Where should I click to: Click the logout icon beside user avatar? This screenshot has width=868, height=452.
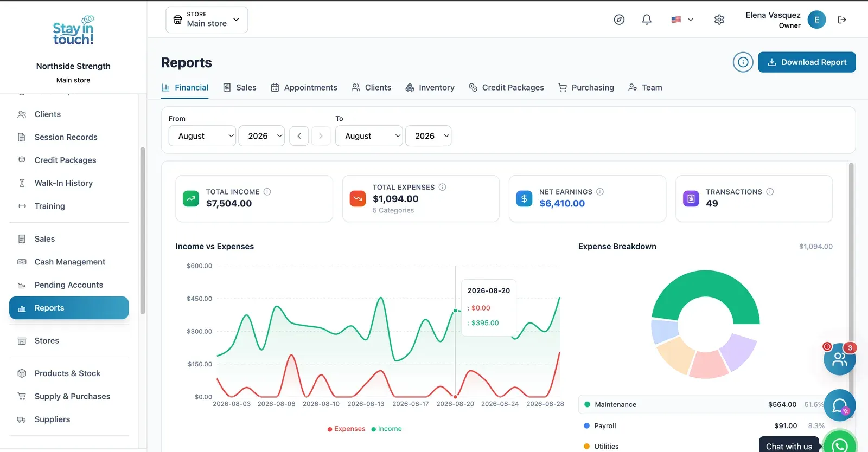click(x=842, y=20)
